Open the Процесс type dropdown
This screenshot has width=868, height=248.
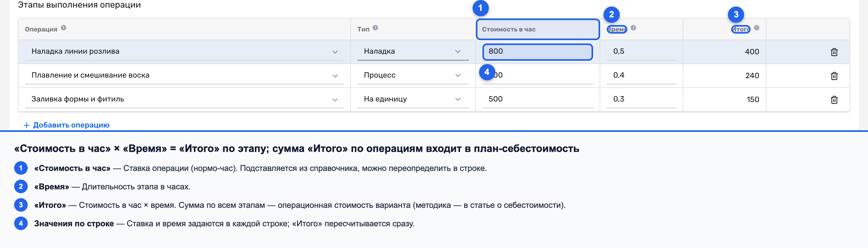coord(413,75)
